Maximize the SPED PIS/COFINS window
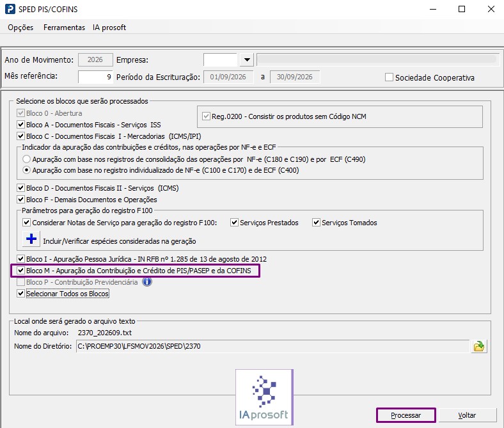Image resolution: width=504 pixels, height=428 pixels. pyautogui.click(x=462, y=9)
